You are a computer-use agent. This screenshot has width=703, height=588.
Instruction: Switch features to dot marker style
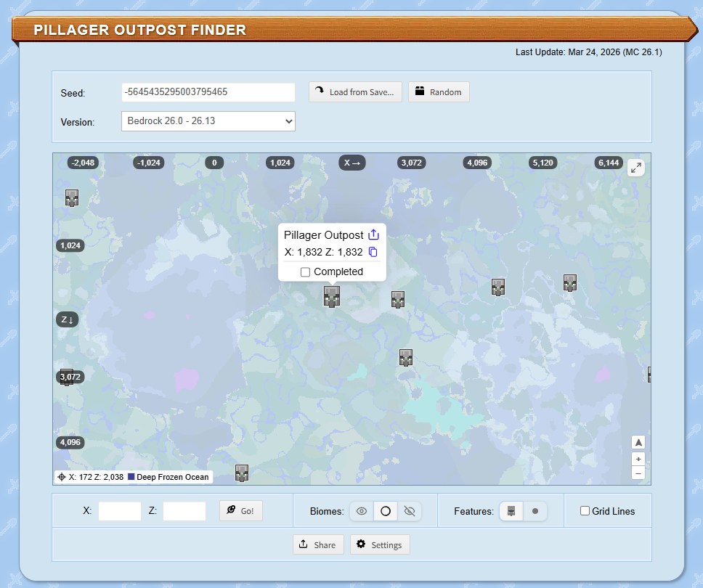click(x=535, y=511)
